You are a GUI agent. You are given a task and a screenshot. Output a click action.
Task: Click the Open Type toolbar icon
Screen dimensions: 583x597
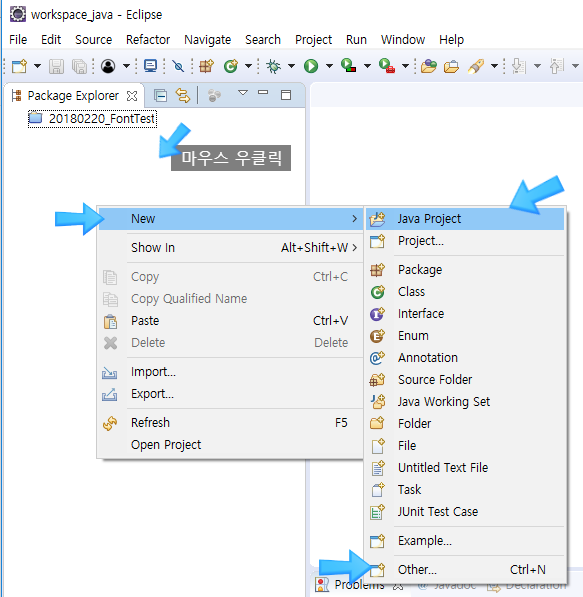429,66
